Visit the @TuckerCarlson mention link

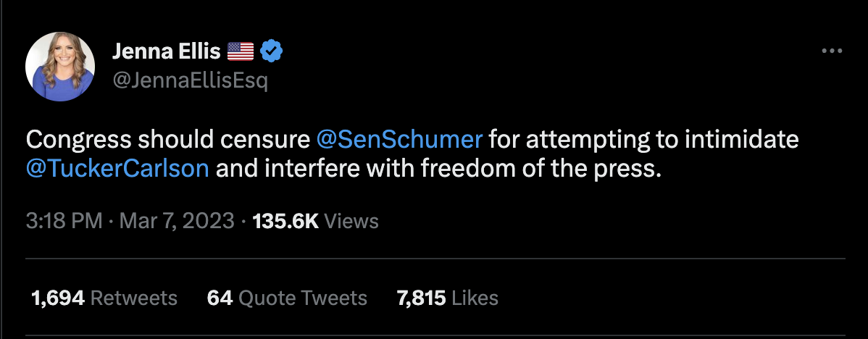[117, 168]
